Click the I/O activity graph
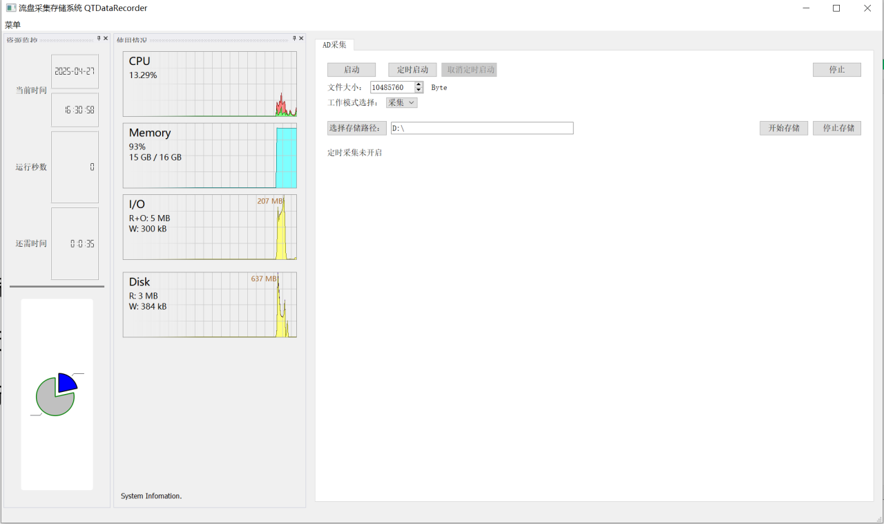Image resolution: width=885 pixels, height=524 pixels. pos(209,227)
